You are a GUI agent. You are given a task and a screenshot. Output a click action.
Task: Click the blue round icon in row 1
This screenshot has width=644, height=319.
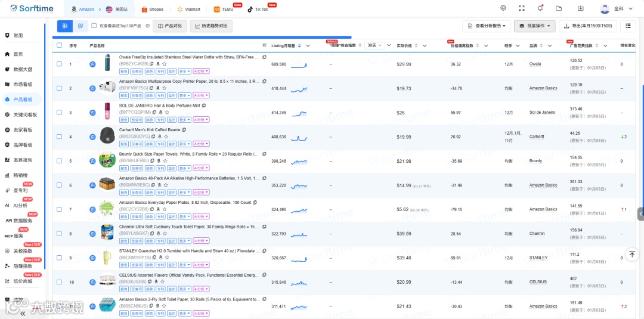pos(92,64)
